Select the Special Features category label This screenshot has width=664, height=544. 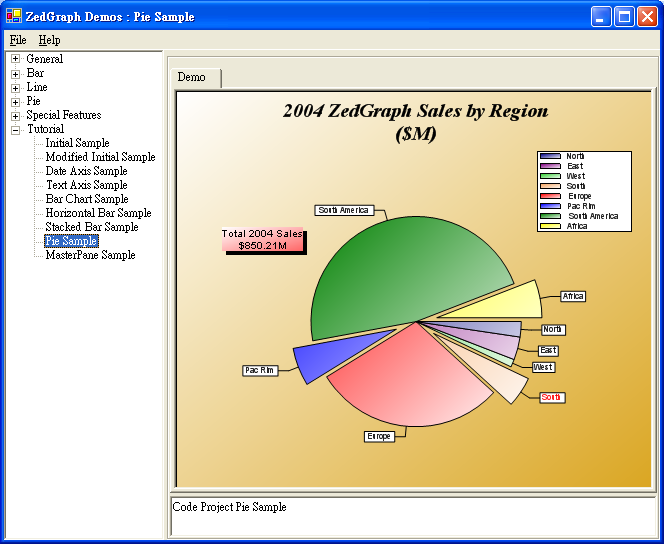pos(64,115)
